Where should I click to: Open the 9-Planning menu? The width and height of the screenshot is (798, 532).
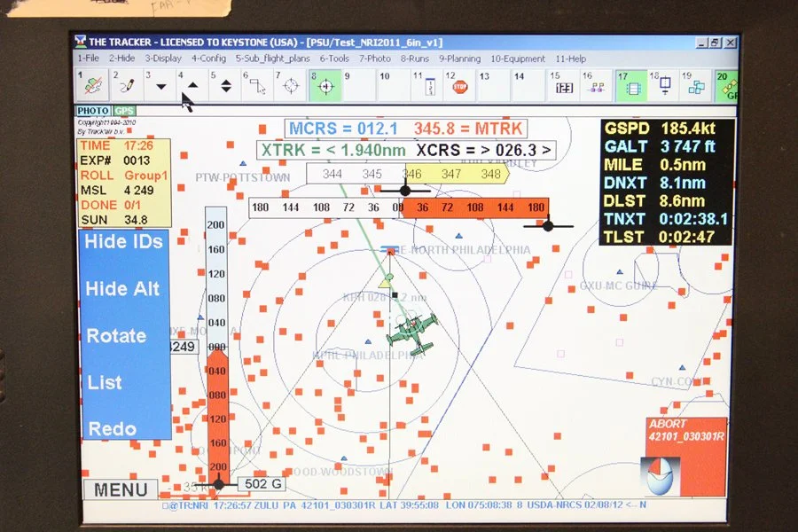click(x=459, y=59)
